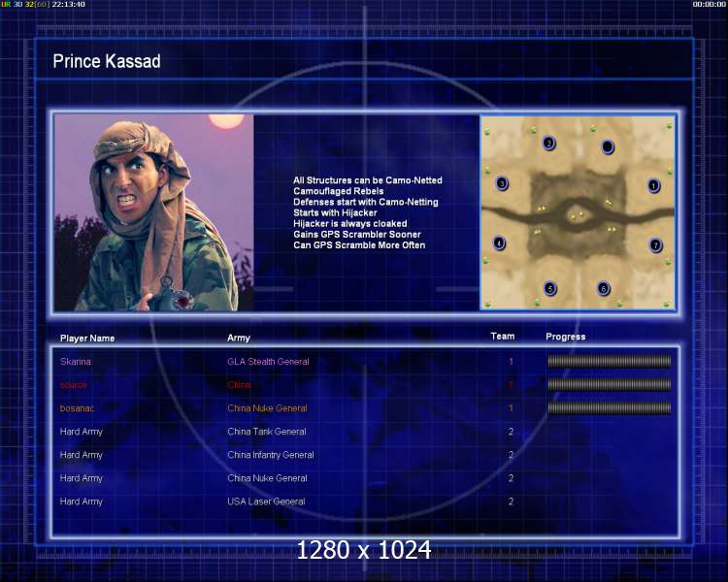The image size is (728, 582).
Task: Click Hard Army name beside China Infantry General
Action: pos(82,455)
